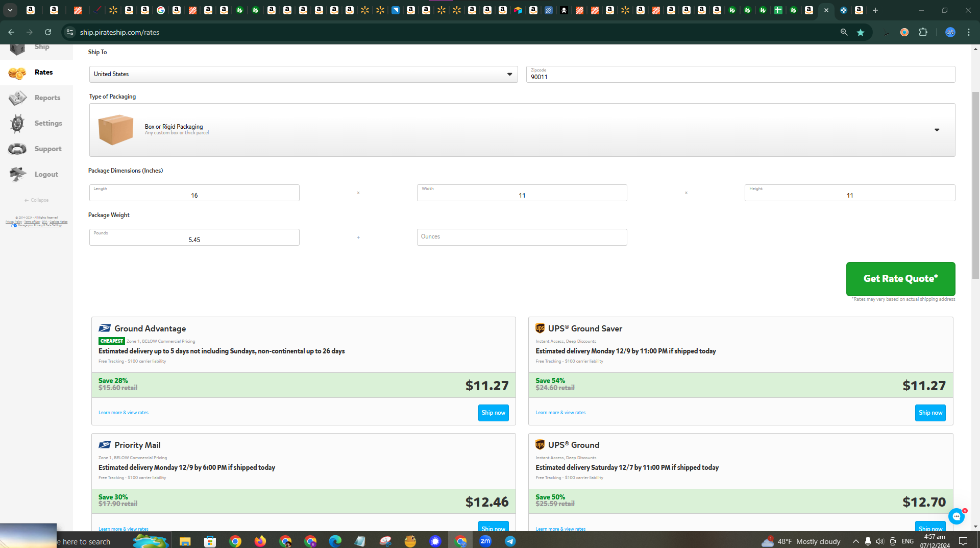Reload the Pirate Ship rates page

point(48,32)
